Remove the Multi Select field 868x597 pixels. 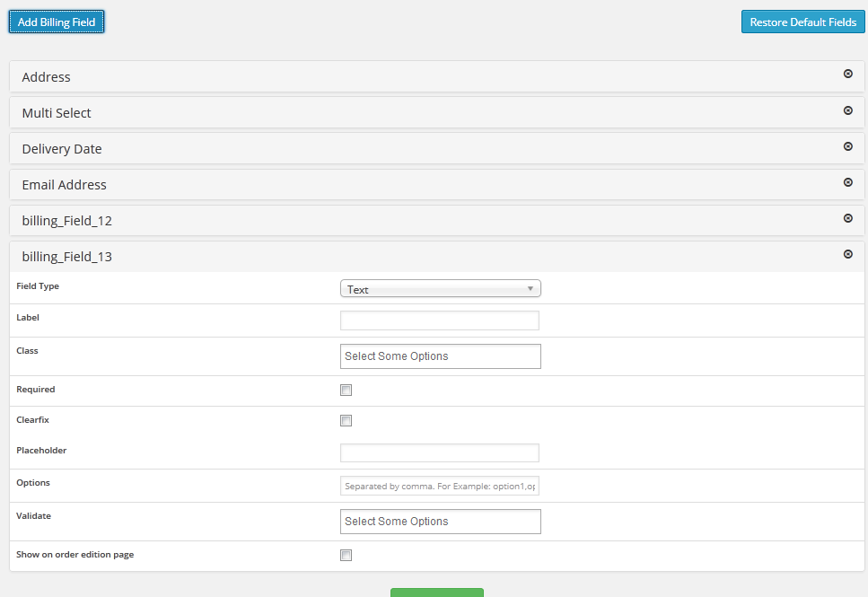[847, 110]
